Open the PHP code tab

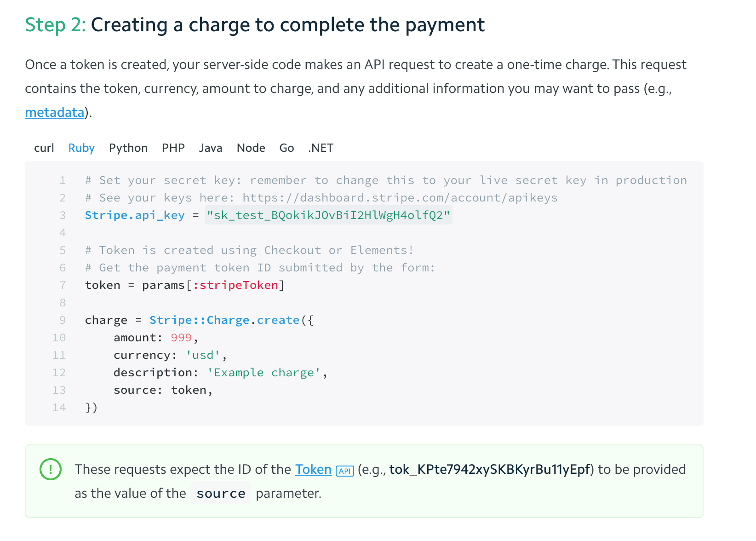pyautogui.click(x=173, y=148)
